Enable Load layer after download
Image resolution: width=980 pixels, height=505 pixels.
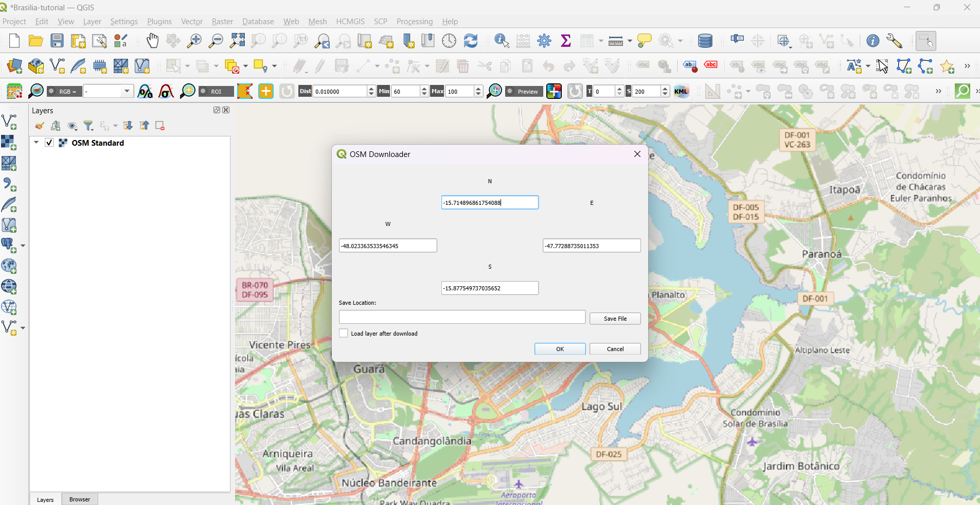344,333
